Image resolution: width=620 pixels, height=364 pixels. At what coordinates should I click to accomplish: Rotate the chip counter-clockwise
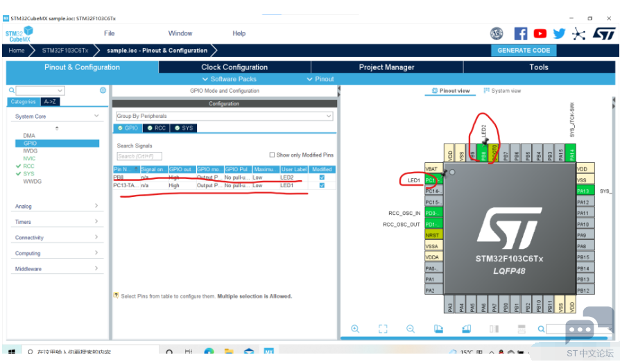point(467,329)
